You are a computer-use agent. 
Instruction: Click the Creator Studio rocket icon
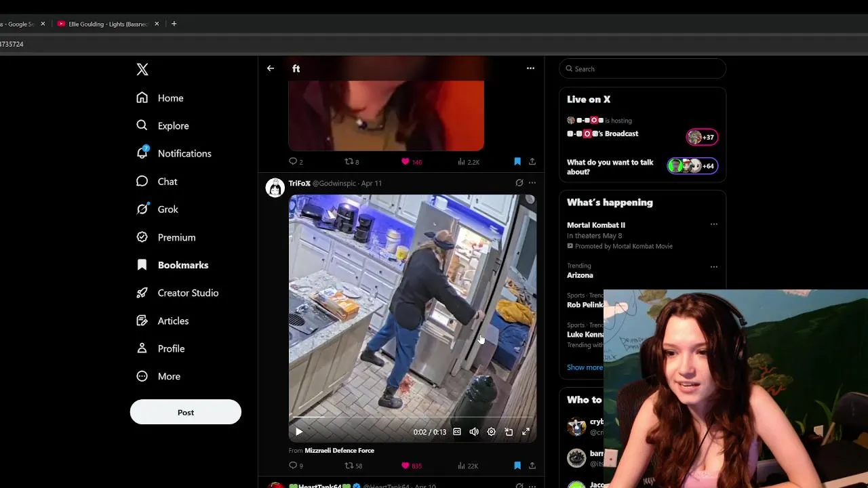pos(142,293)
